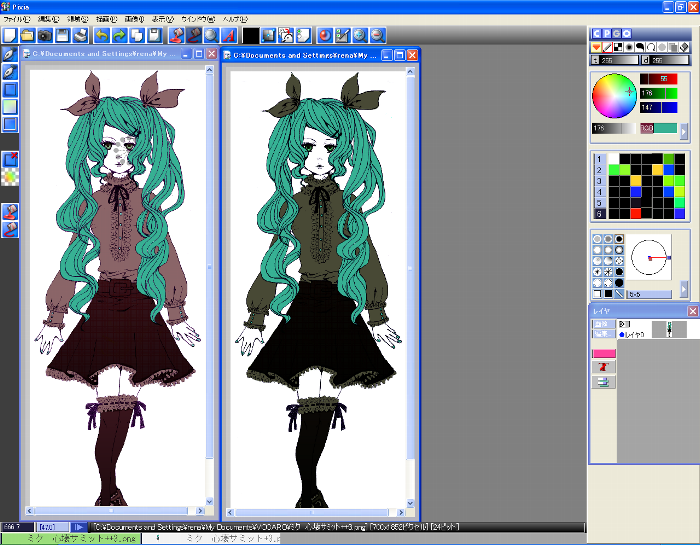Click the layer stack icon button in Layer panel

tap(604, 382)
